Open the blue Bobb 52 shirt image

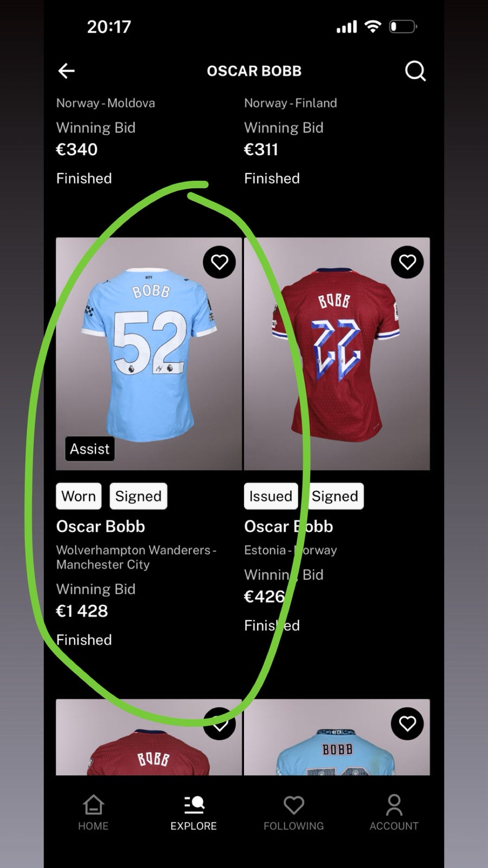pyautogui.click(x=149, y=354)
